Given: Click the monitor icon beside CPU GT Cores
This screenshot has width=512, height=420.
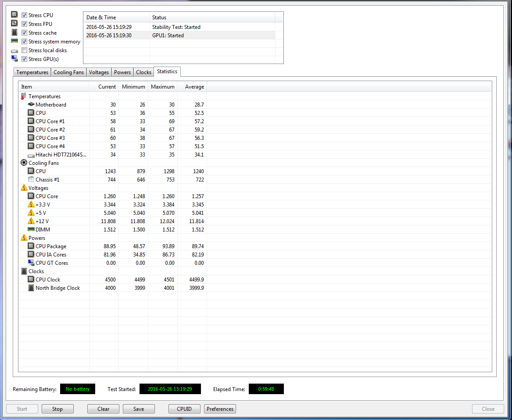Looking at the screenshot, I should pyautogui.click(x=31, y=263).
